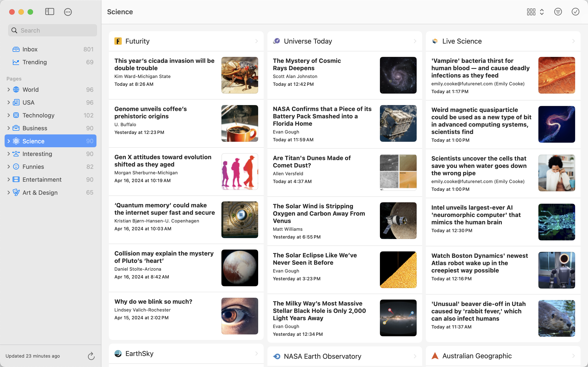
Task: Open the Inbox folder
Action: (x=30, y=49)
